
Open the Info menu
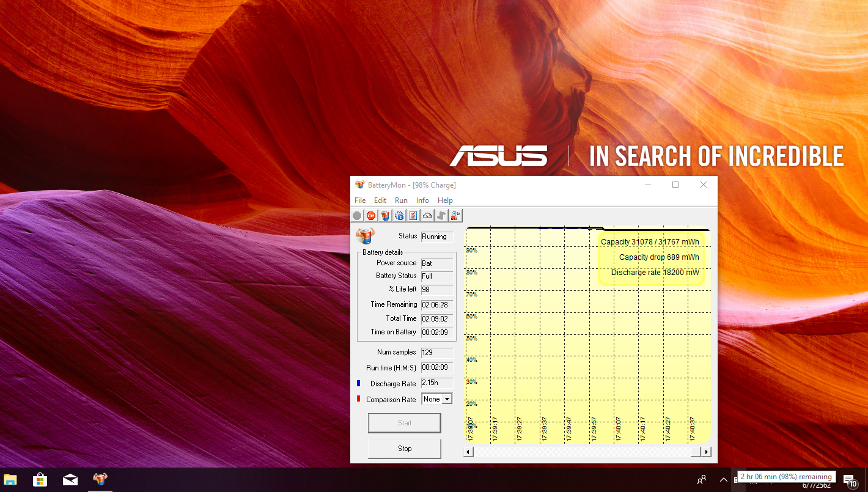point(422,200)
